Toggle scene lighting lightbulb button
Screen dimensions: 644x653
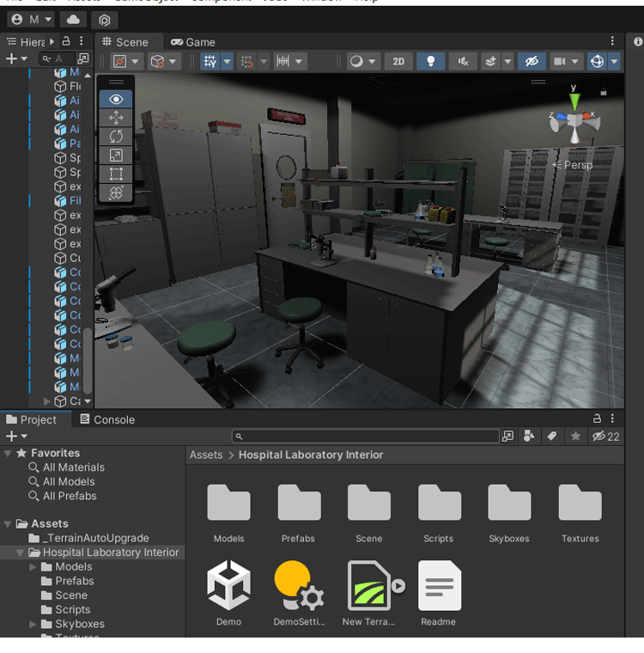coord(431,61)
